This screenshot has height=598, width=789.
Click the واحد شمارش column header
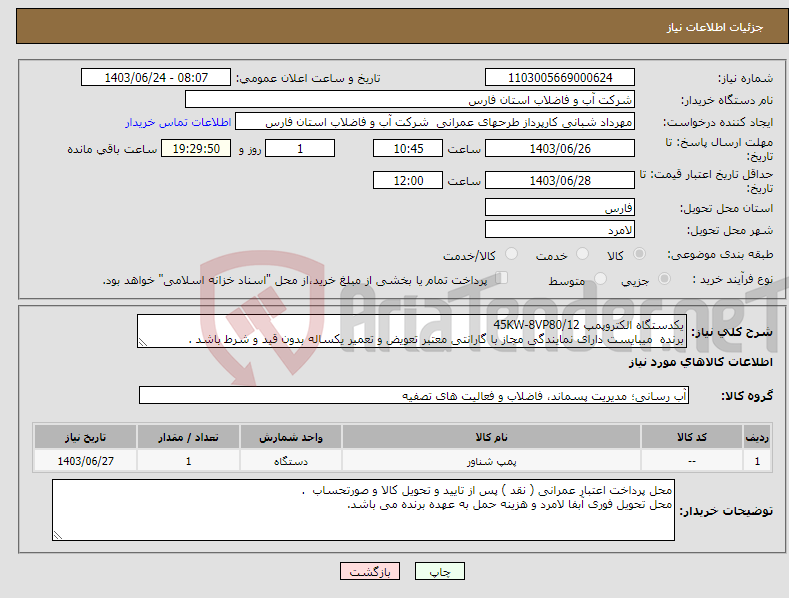(x=291, y=437)
